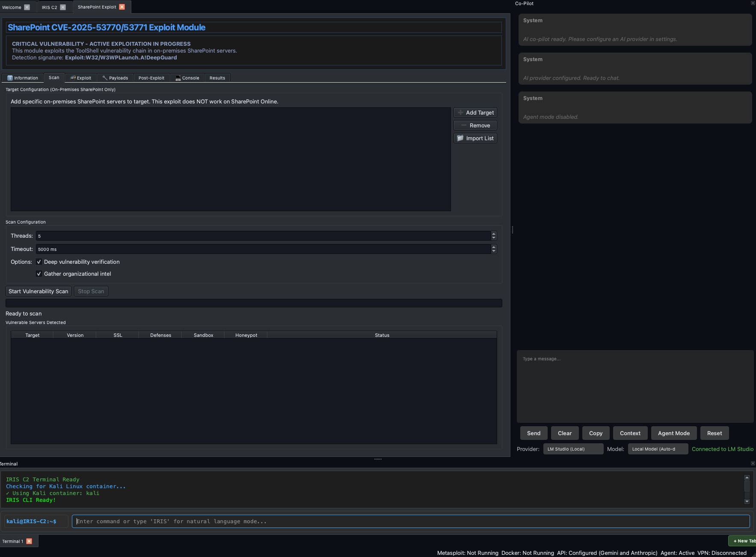The width and height of the screenshot is (756, 557).
Task: Toggle Gather organizational intel checkbox
Action: (39, 274)
